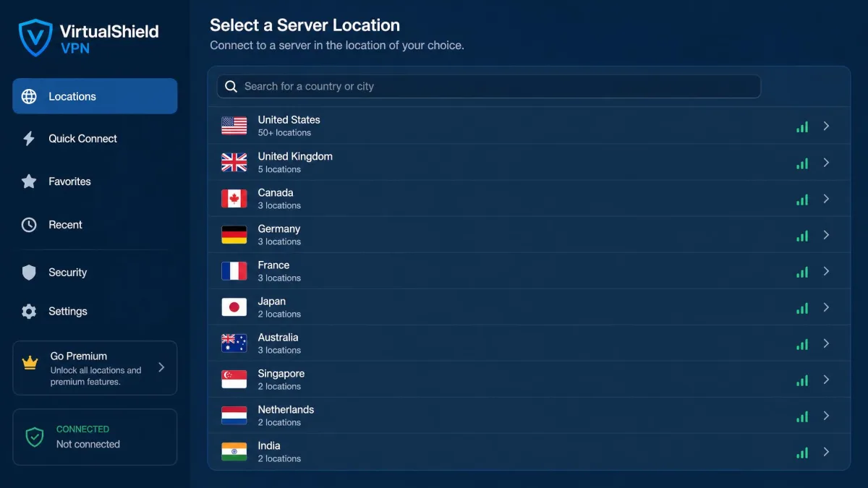Select the United States row name
This screenshot has width=868, height=488.
289,120
